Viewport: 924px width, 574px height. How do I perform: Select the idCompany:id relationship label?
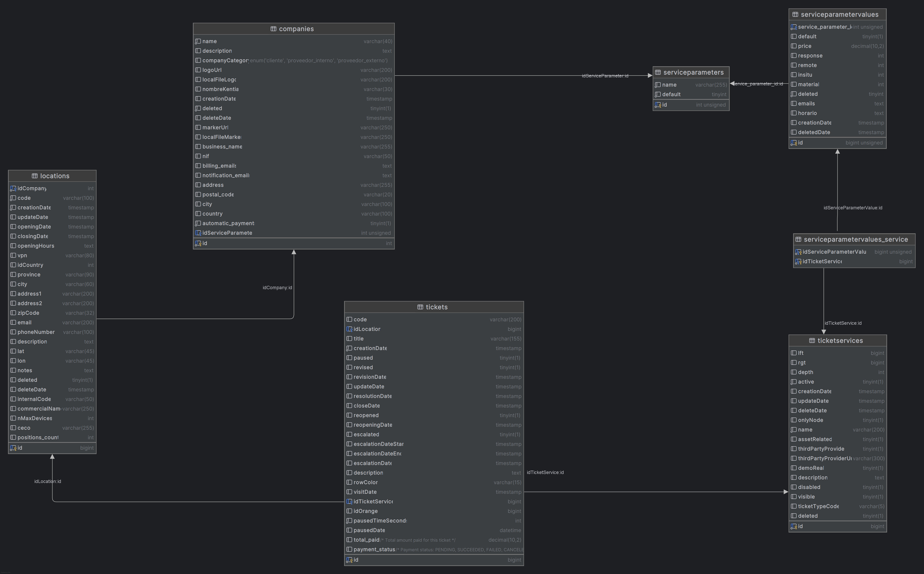coord(277,287)
